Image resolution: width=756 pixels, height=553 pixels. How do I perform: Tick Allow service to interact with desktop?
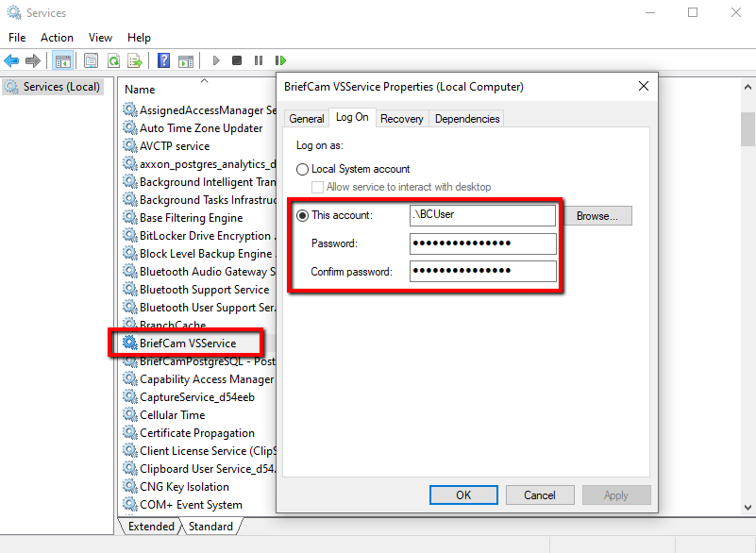tap(317, 187)
